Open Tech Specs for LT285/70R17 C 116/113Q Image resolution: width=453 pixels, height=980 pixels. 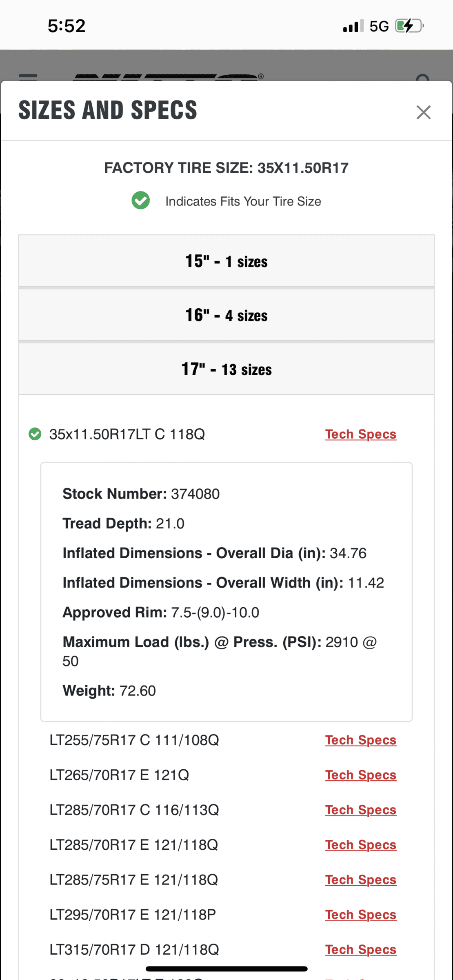(361, 810)
